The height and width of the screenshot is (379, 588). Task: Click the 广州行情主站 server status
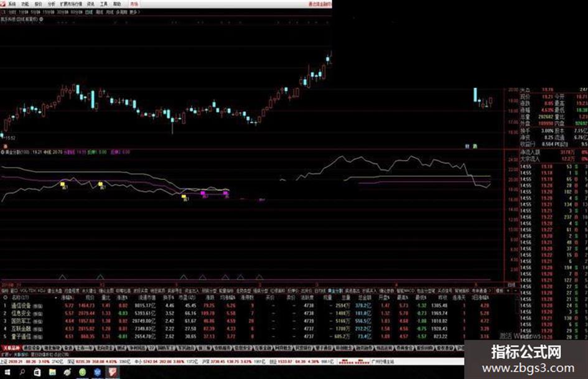point(383,362)
